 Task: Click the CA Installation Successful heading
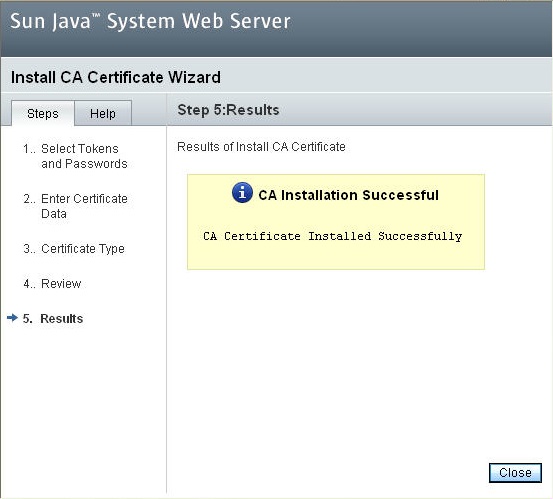[348, 195]
